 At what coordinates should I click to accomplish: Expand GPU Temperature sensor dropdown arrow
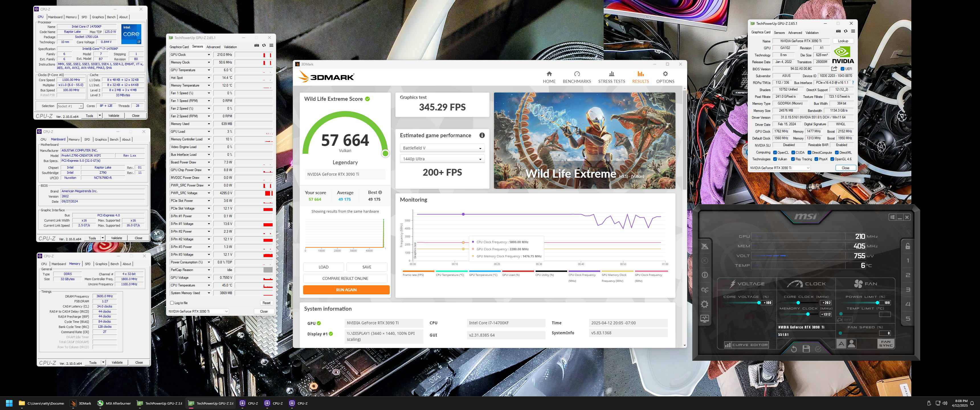tap(209, 70)
